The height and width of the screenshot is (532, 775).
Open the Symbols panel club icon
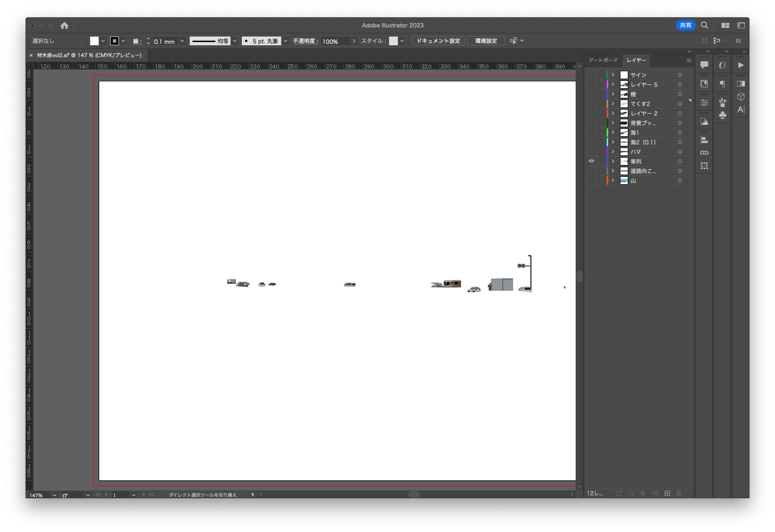pyautogui.click(x=722, y=115)
